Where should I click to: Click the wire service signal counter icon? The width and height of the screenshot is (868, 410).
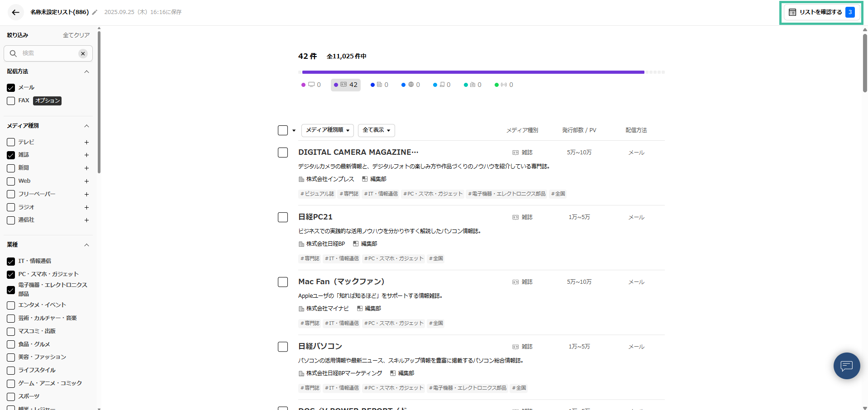pos(503,84)
